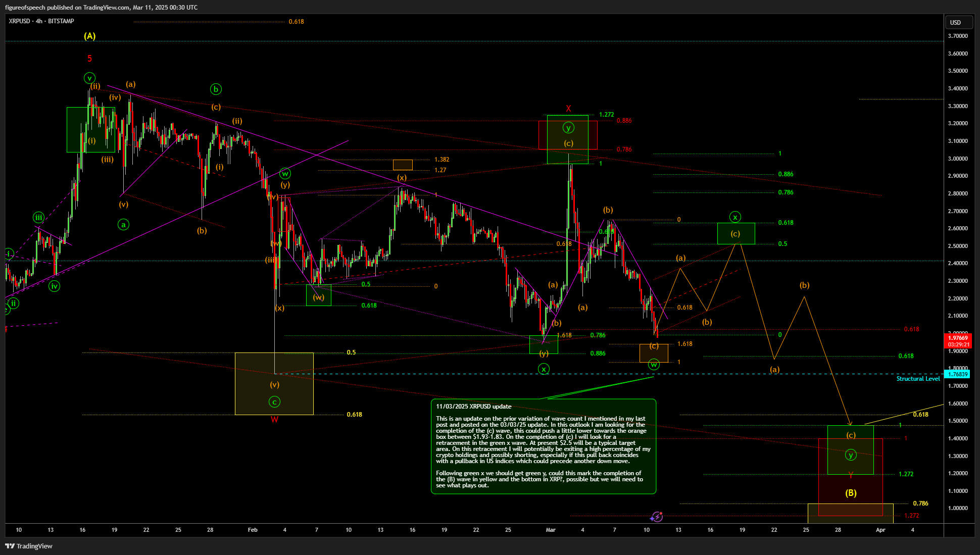The width and height of the screenshot is (980, 555).
Task: Click the 'Structural Level' text label
Action: [x=918, y=379]
